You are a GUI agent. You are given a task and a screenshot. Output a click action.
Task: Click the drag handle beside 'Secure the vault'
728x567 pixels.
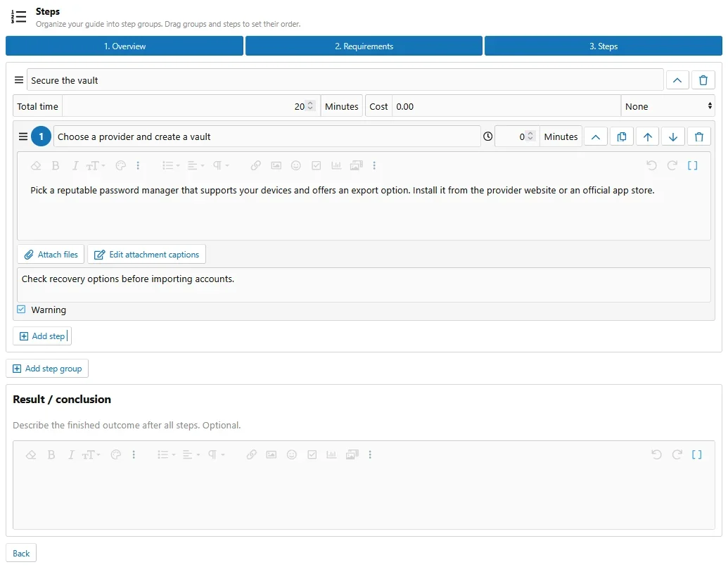click(19, 80)
